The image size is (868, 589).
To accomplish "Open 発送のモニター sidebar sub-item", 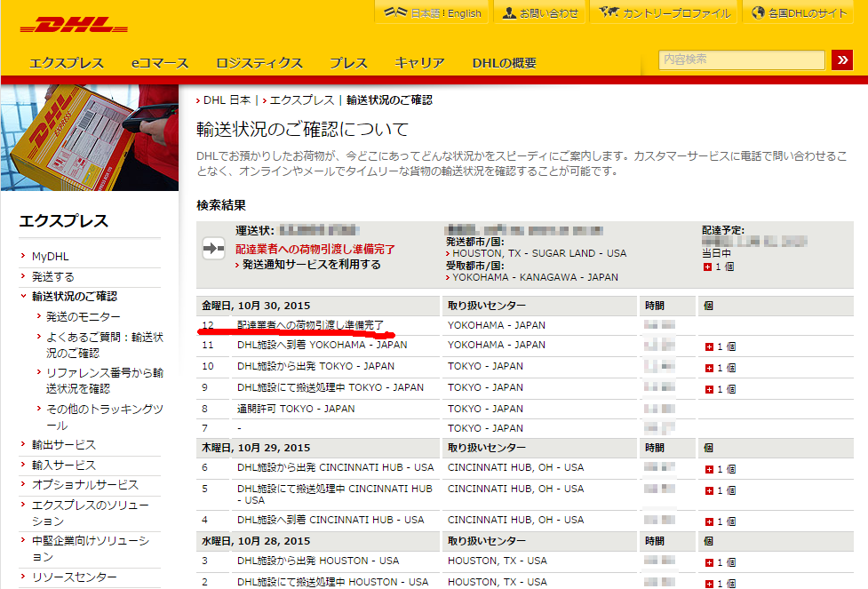I will coord(83,316).
